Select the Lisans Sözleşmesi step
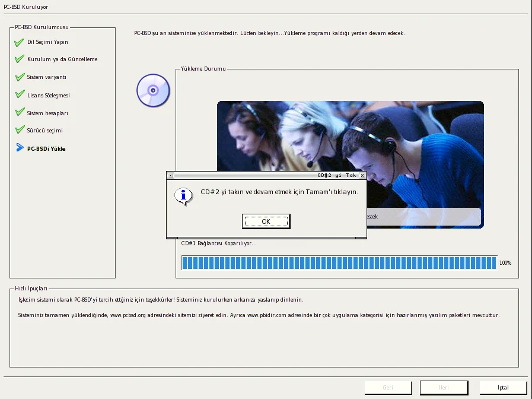The width and height of the screenshot is (532, 399). pyautogui.click(x=49, y=96)
